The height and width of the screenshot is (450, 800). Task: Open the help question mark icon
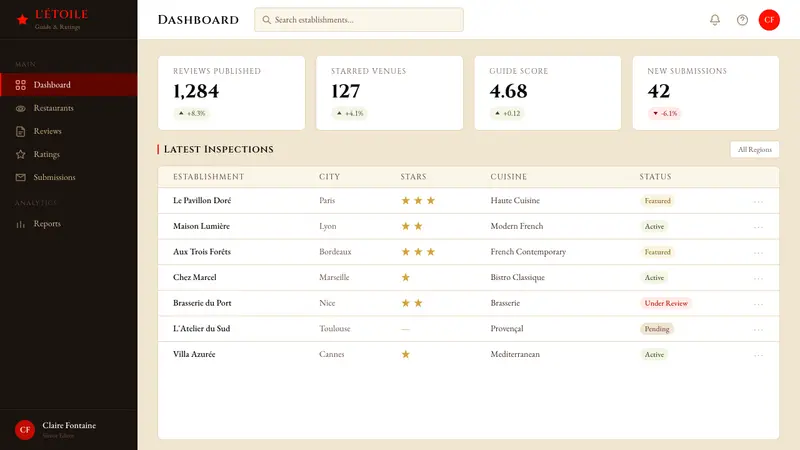[742, 20]
